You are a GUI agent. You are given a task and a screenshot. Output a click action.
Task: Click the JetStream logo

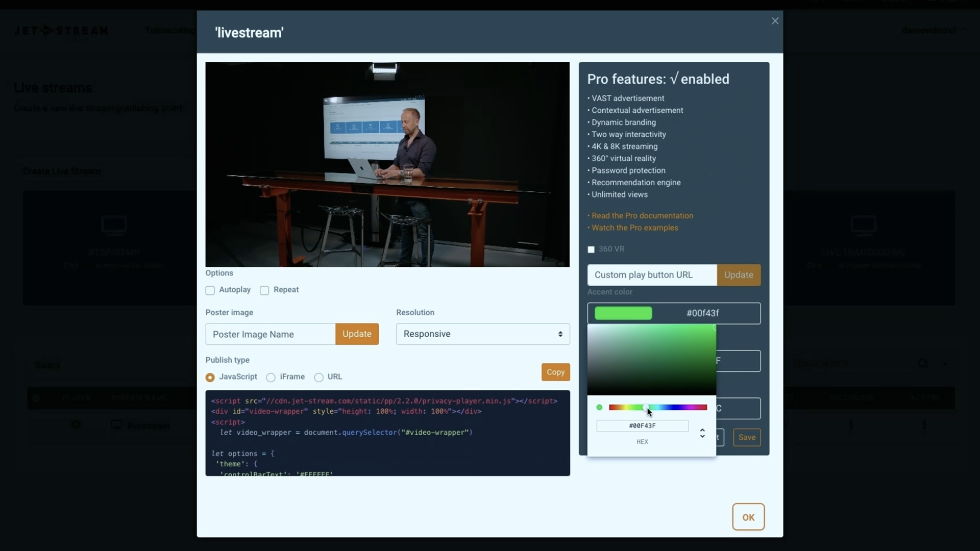[x=60, y=31]
